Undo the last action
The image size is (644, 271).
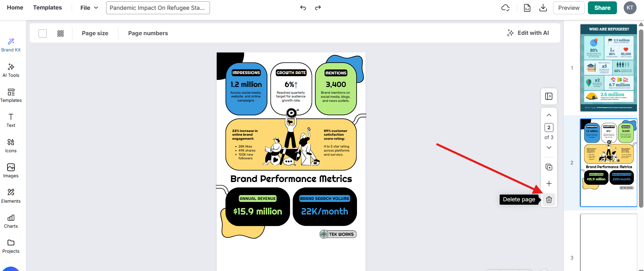pos(303,8)
